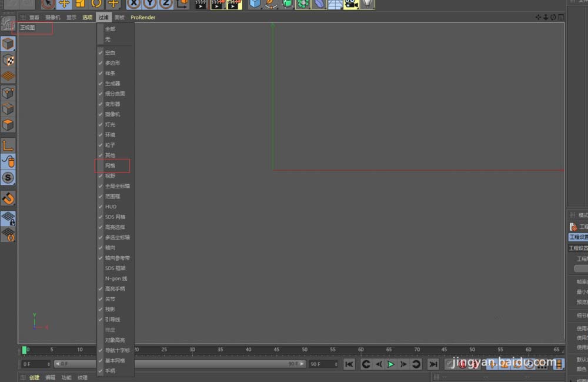Open the ProRender viewport menu
Viewport: 588px width, 382px height.
tap(143, 18)
